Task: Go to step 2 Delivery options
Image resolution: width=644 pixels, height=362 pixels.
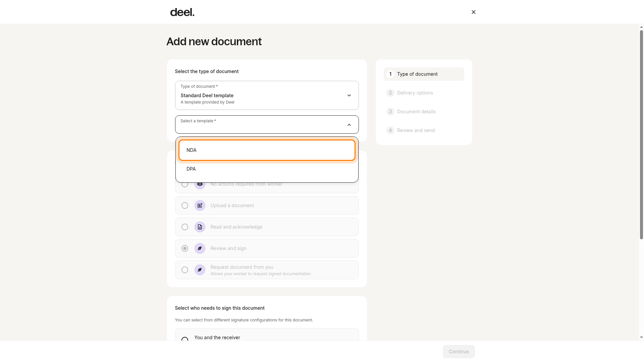Action: tap(424, 93)
